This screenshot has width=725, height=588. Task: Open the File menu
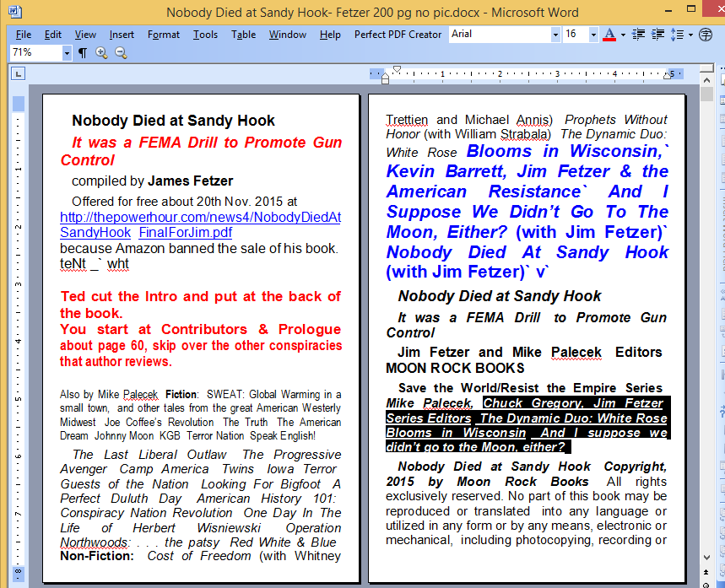tap(24, 35)
